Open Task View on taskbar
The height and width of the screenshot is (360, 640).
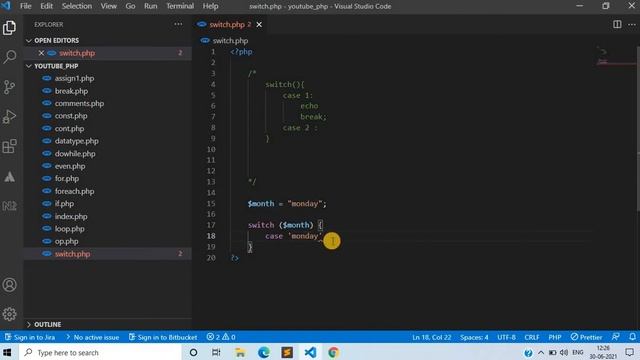point(216,352)
